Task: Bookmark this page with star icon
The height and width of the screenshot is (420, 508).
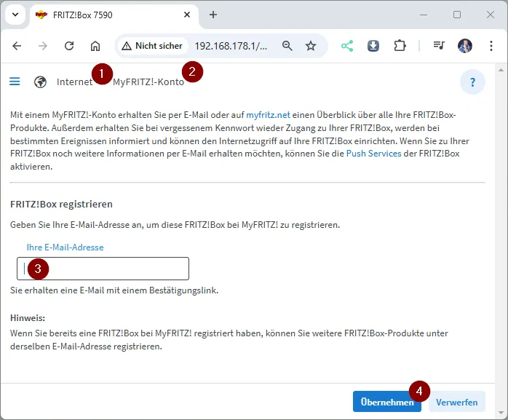Action: 311,46
